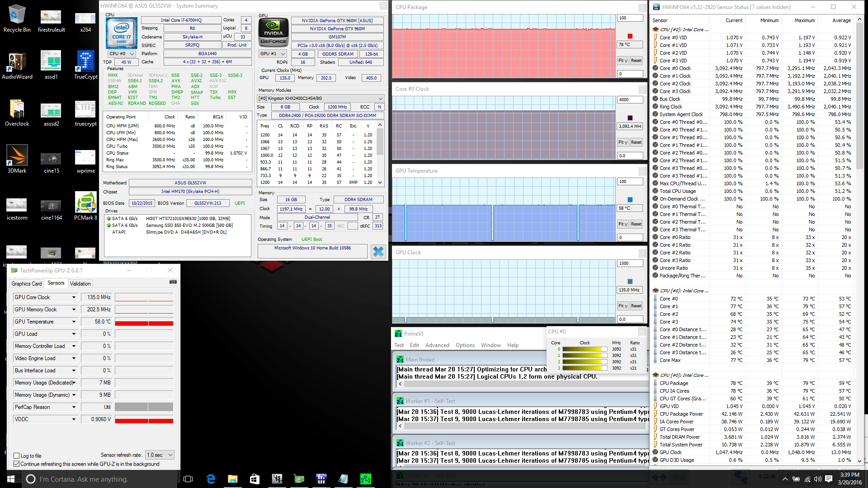Image resolution: width=868 pixels, height=488 pixels.
Task: Open the GPU Load sensor dropdown
Action: click(x=74, y=334)
